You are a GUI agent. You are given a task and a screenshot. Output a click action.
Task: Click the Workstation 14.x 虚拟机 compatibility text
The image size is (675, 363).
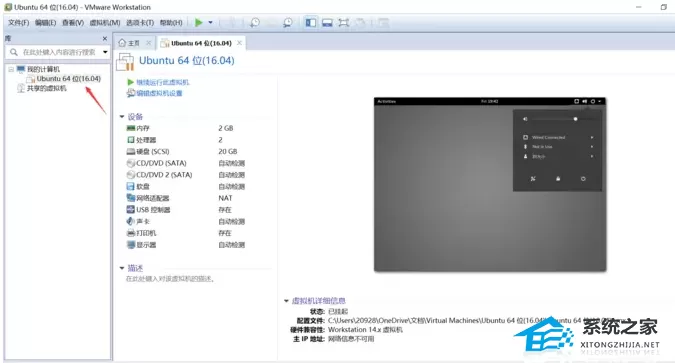coord(365,330)
